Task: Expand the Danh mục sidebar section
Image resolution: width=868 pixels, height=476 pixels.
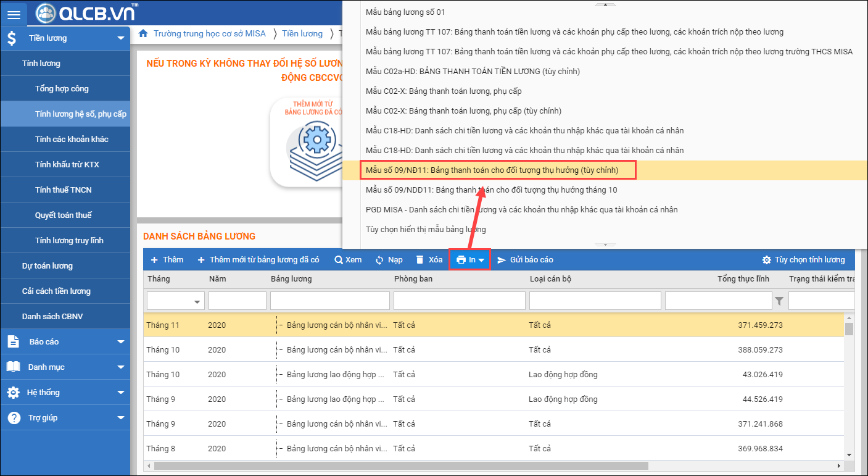Action: [65, 367]
